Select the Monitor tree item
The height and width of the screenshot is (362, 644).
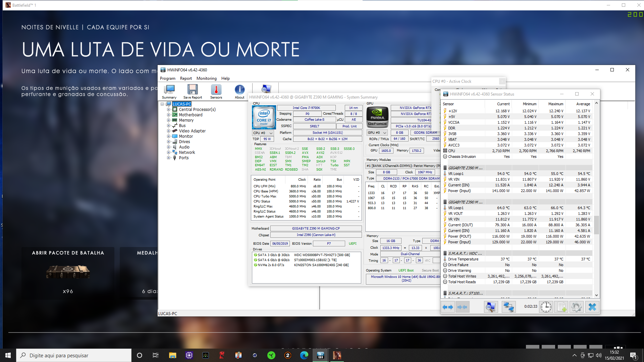point(186,136)
